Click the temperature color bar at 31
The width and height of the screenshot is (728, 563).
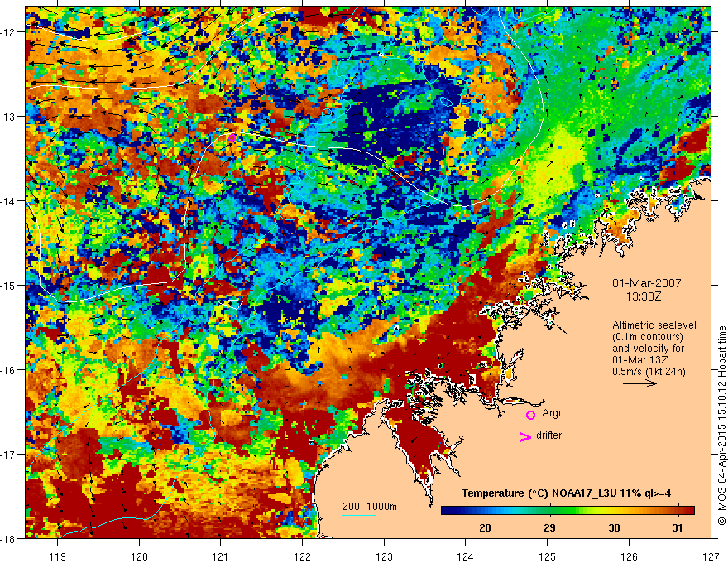pyautogui.click(x=678, y=510)
